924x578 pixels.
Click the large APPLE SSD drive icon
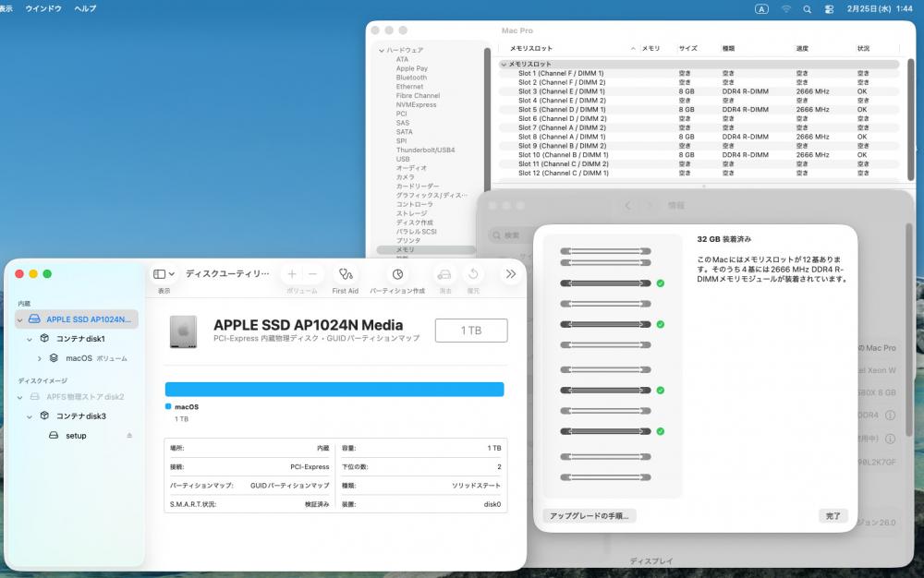[x=183, y=331]
